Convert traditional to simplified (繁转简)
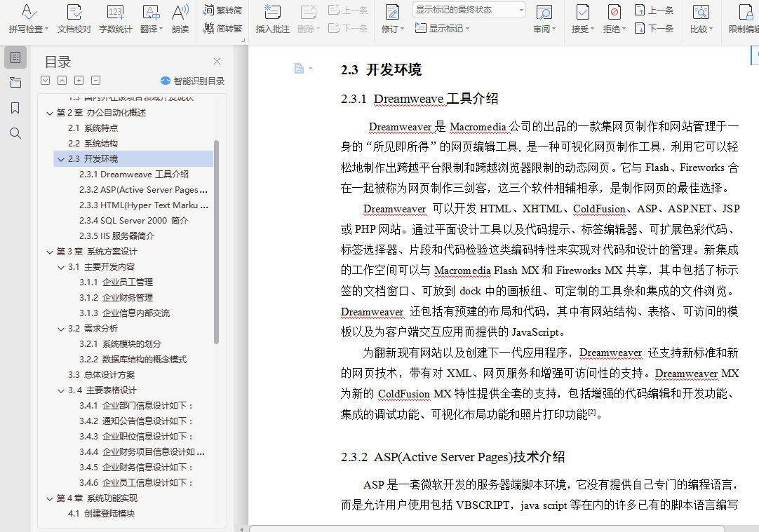 222,10
